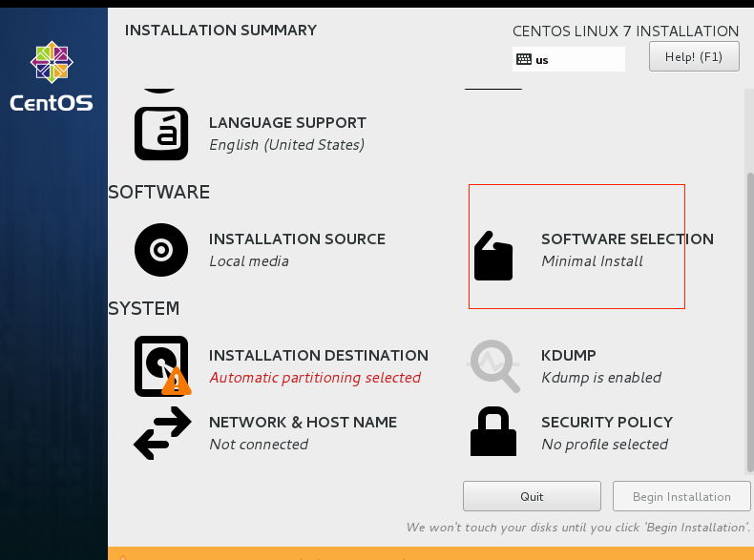Click the Network & Host Name arrows icon
This screenshot has height=560, width=754.
point(162,433)
